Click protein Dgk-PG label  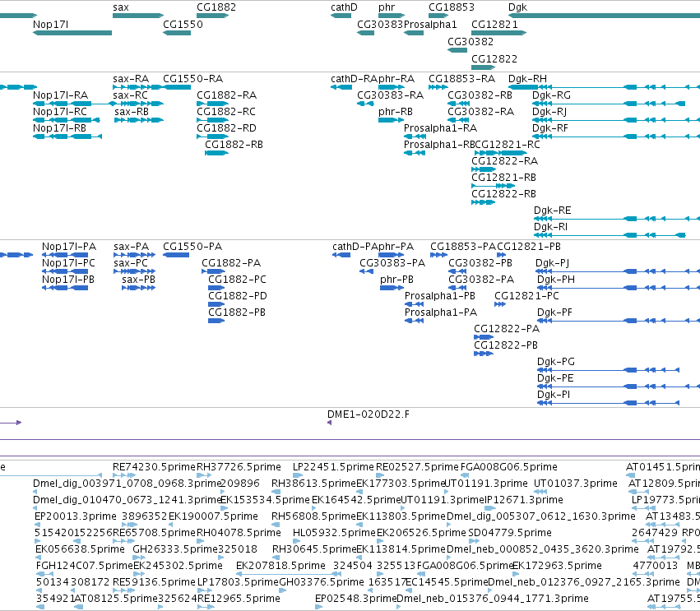(556, 362)
